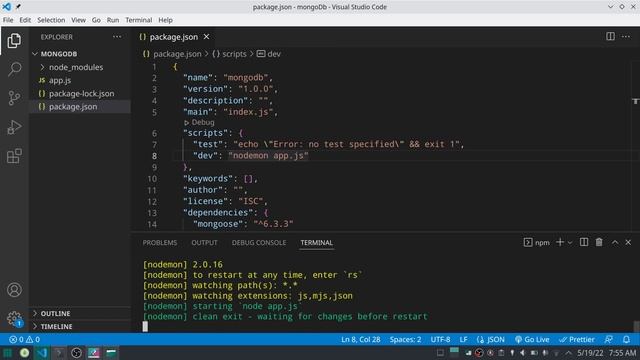Click the feedback icon in status bar

point(609,340)
